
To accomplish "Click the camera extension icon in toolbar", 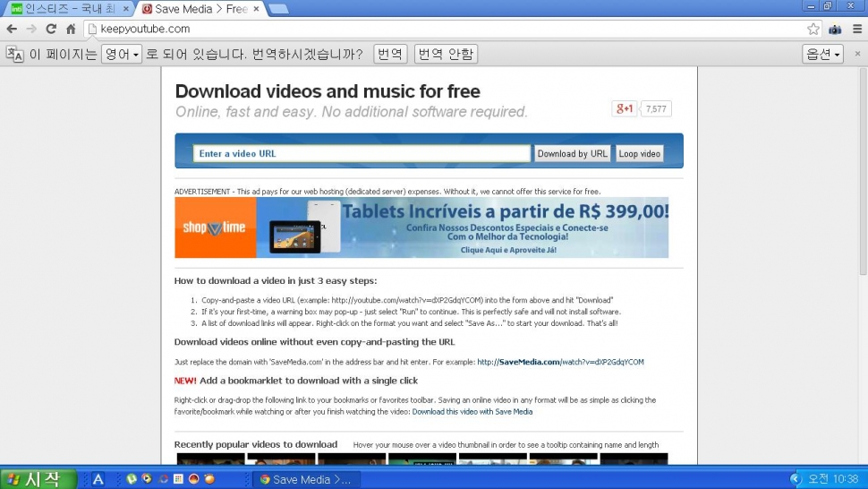I will pyautogui.click(x=835, y=29).
